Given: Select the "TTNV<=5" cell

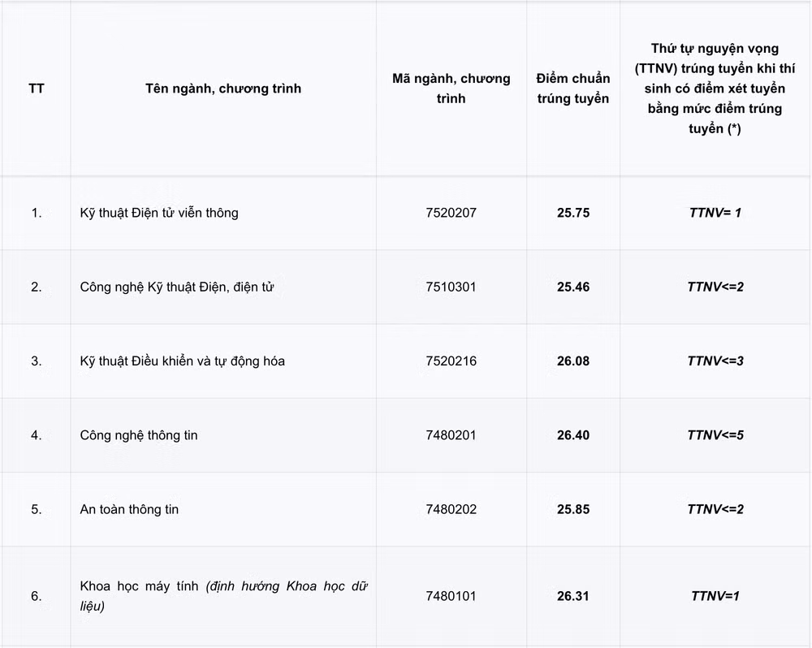Looking at the screenshot, I should point(715,435).
